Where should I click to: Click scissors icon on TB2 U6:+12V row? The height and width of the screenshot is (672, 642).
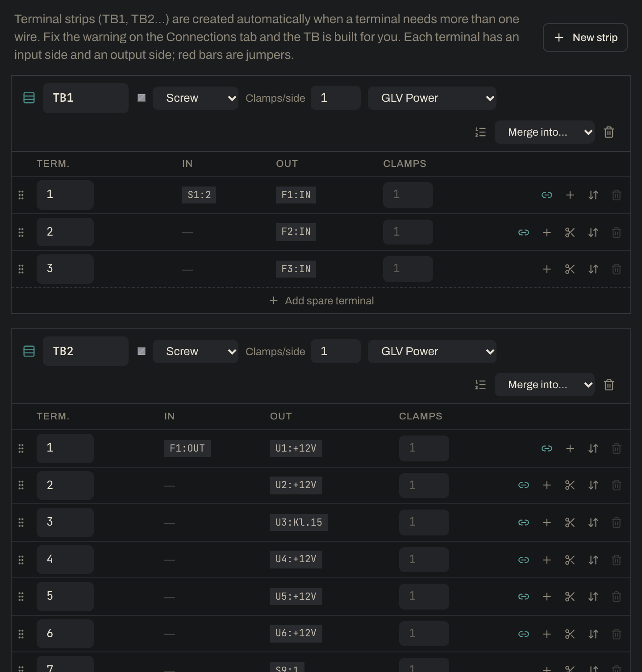click(x=570, y=634)
